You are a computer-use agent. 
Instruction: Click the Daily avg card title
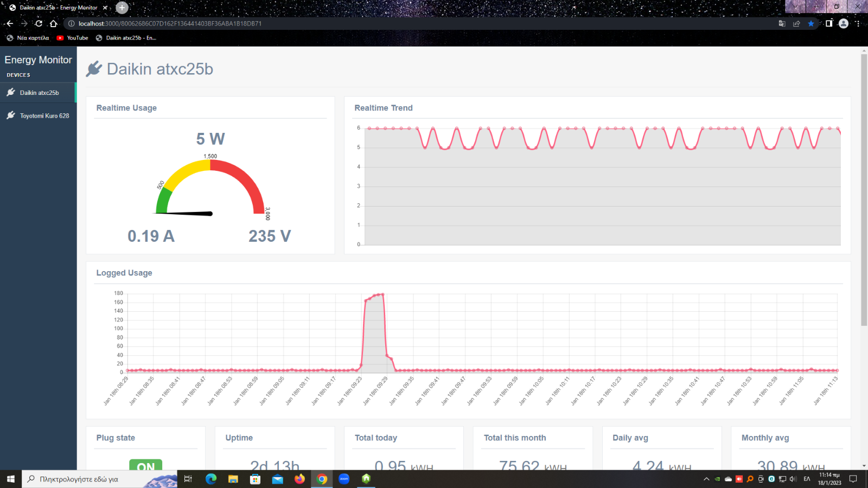(630, 438)
